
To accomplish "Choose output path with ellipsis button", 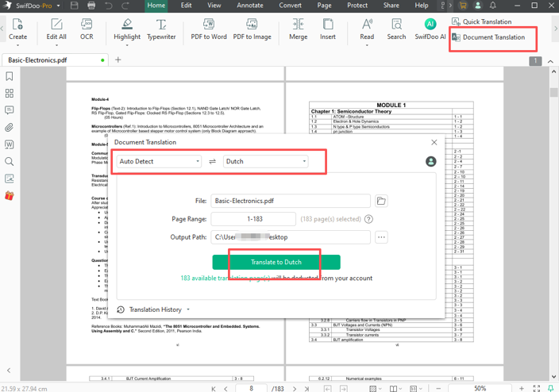I will [x=381, y=237].
